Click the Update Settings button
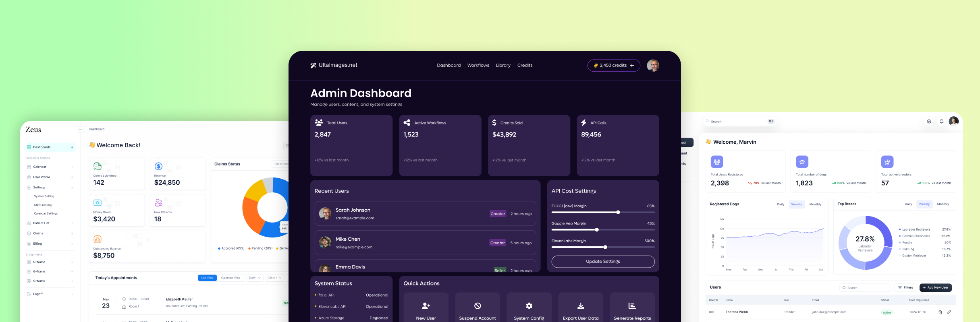Image resolution: width=980 pixels, height=322 pixels. click(603, 262)
